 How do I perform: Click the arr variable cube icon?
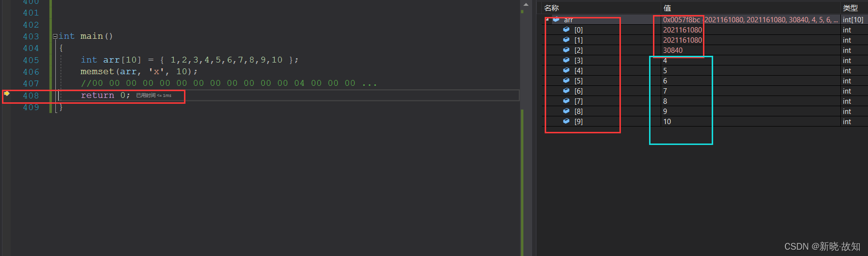[x=556, y=19]
